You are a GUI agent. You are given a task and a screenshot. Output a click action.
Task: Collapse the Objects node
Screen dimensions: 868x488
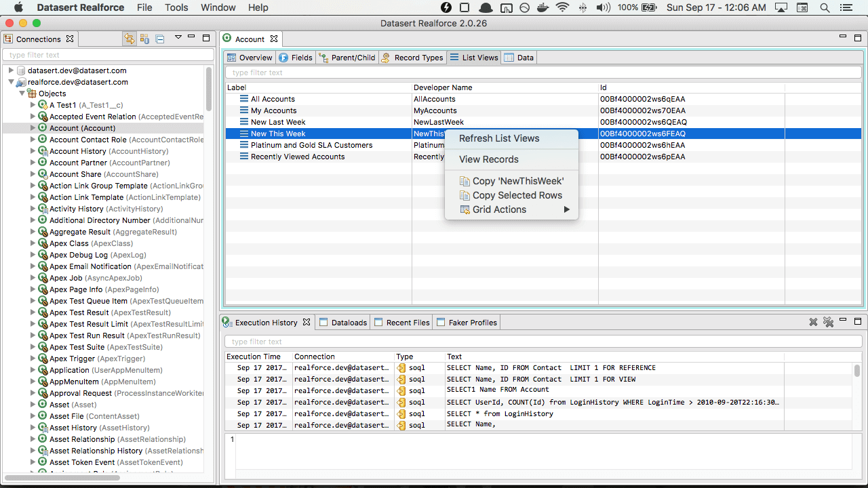click(x=22, y=94)
